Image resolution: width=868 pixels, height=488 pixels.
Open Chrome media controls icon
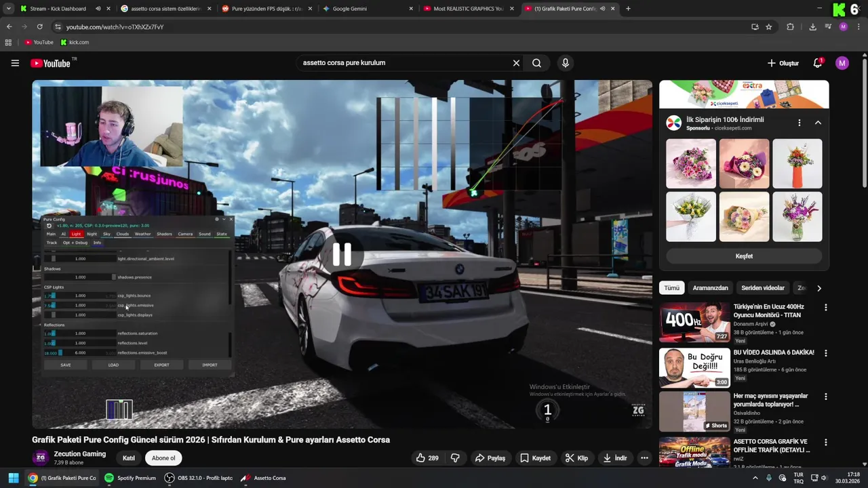click(x=828, y=26)
